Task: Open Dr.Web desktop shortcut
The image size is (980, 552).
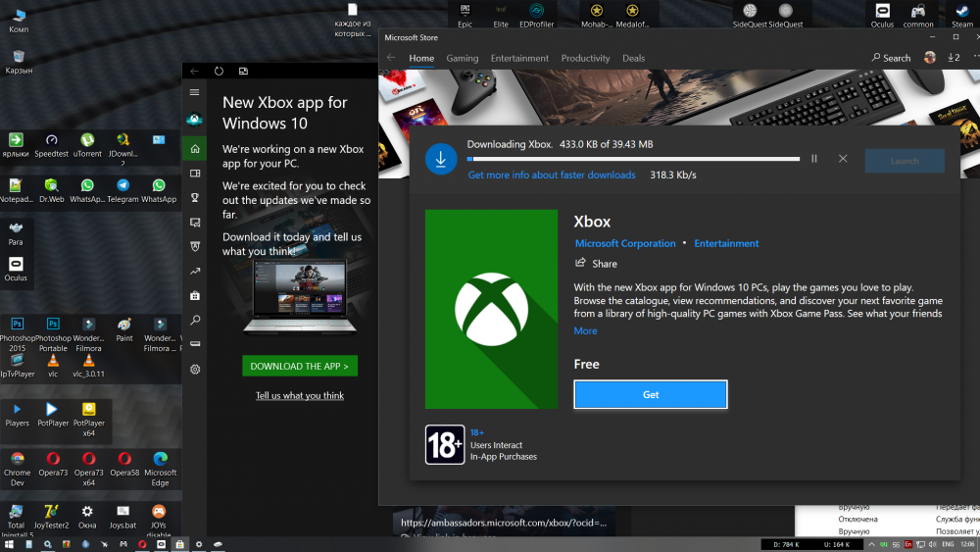Action: (x=51, y=190)
